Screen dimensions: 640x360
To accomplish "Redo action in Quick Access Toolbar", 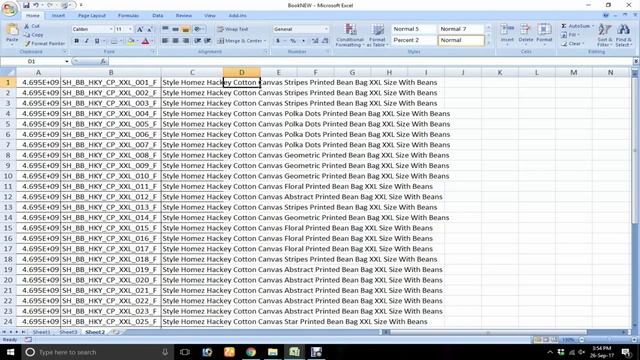I will (50, 5).
